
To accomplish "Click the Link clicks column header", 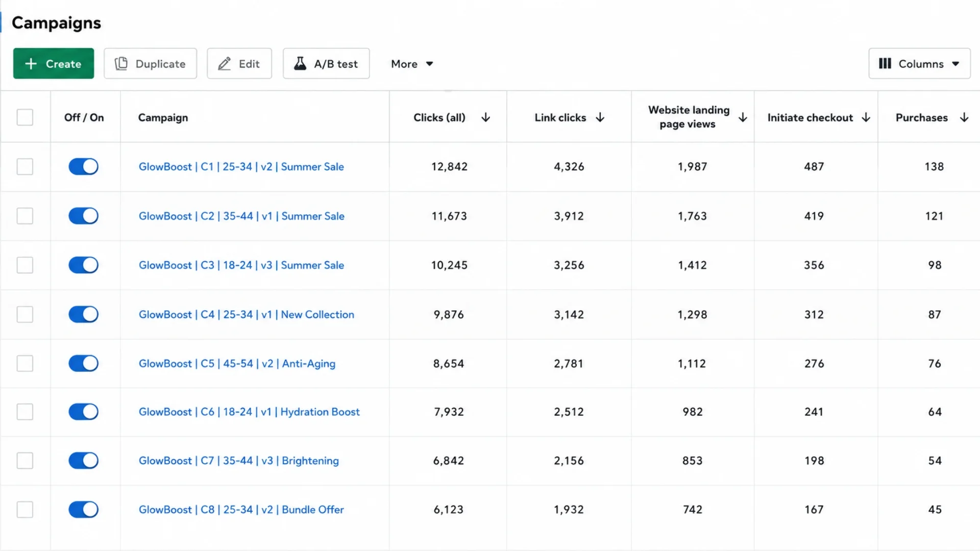I will pyautogui.click(x=560, y=118).
